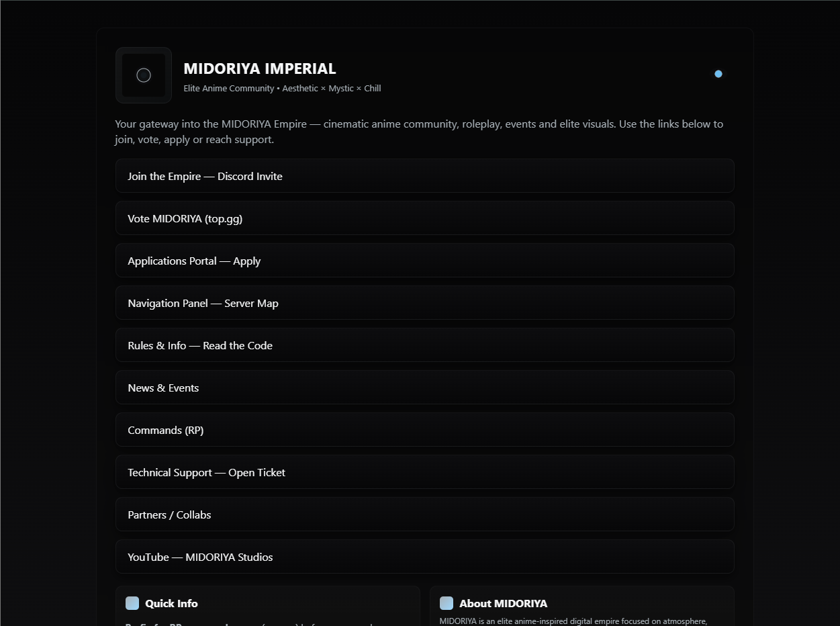Open Vote MIDORIYA (top.gg) link
Viewport: 840px width, 626px height.
[x=424, y=218]
